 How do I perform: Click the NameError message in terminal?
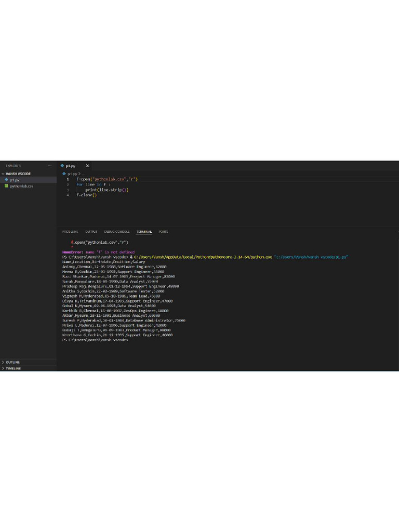98,252
